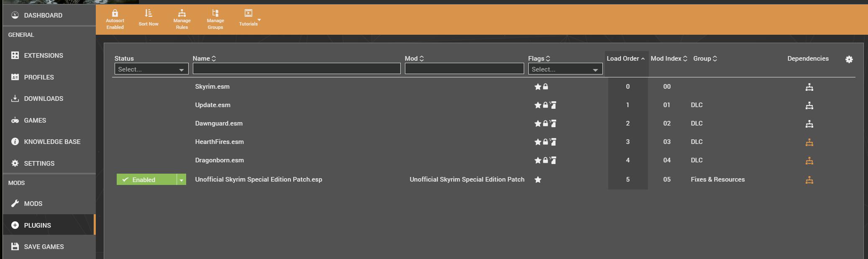Open the Flags filter Select dropdown
Image resolution: width=868 pixels, height=259 pixels.
[x=565, y=69]
